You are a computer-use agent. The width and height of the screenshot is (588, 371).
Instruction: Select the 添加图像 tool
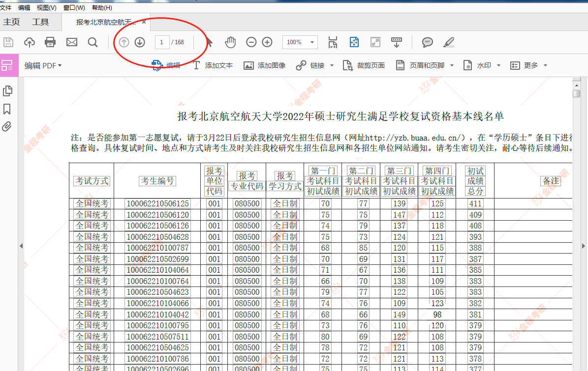click(x=264, y=65)
